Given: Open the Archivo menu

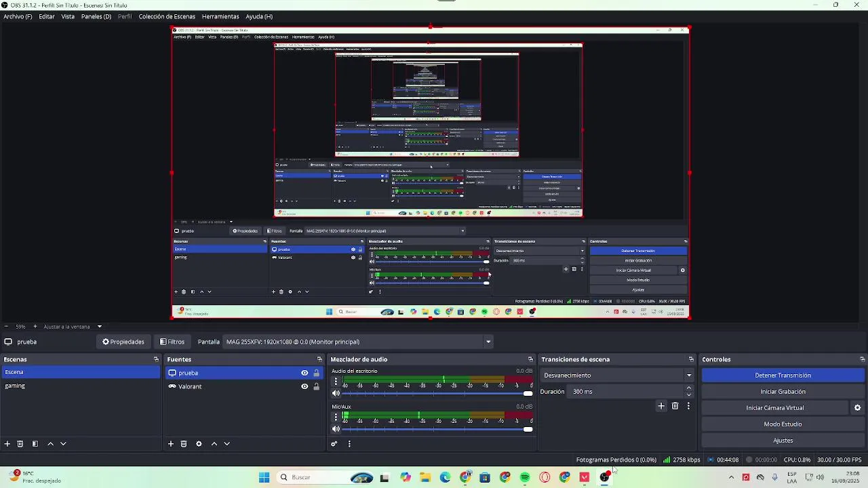Looking at the screenshot, I should click(18, 16).
